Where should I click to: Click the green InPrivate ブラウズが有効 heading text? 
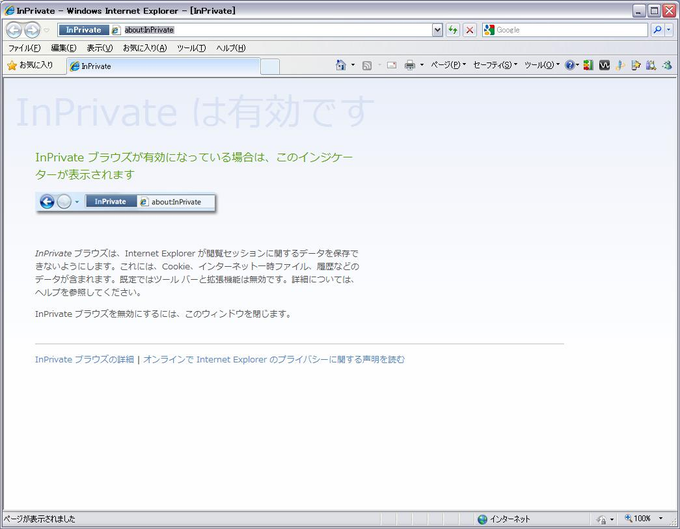point(194,166)
